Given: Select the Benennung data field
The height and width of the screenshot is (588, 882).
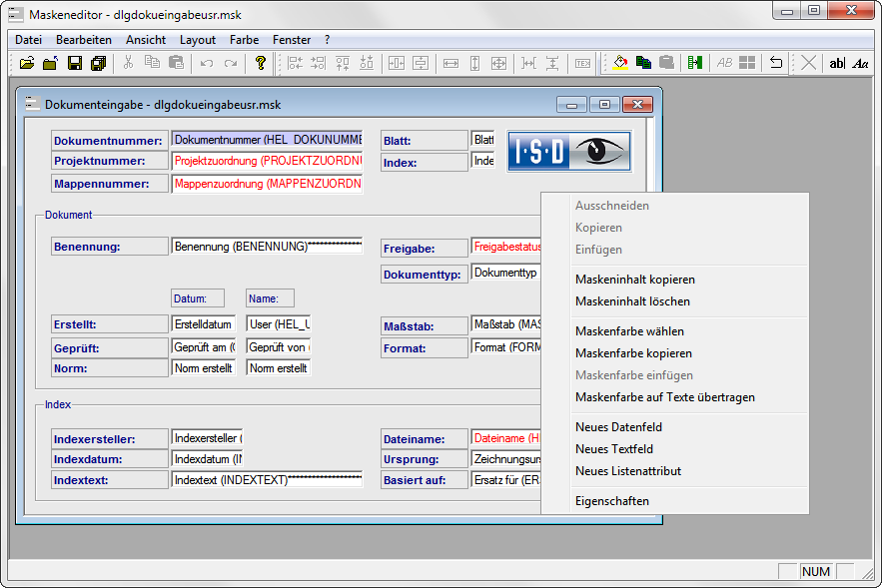Looking at the screenshot, I should (267, 246).
